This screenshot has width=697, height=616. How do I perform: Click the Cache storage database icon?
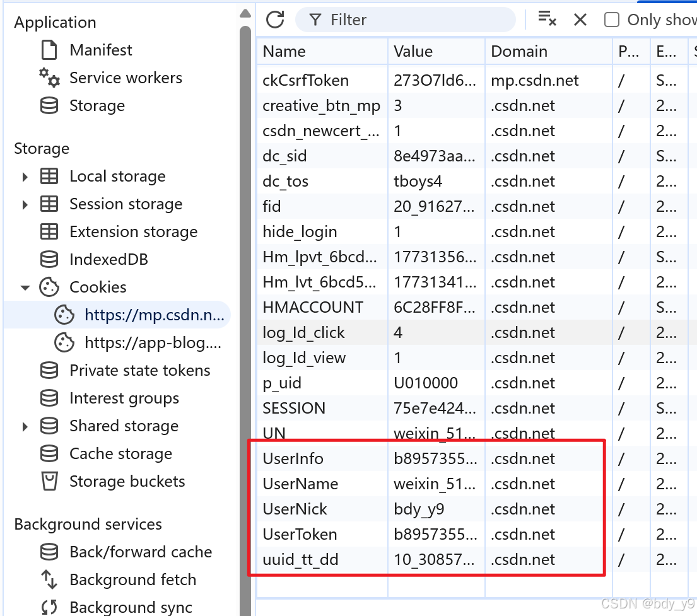(x=49, y=454)
